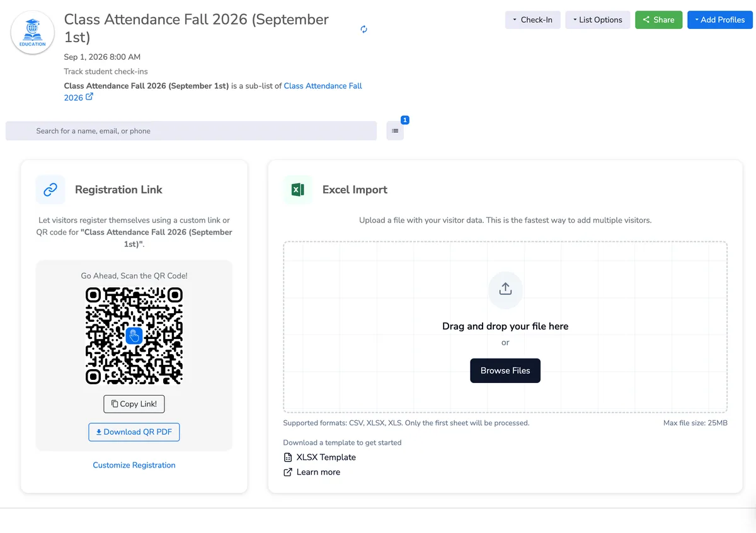Click the external link icon after 2026
This screenshot has height=533, width=756.
(x=89, y=97)
